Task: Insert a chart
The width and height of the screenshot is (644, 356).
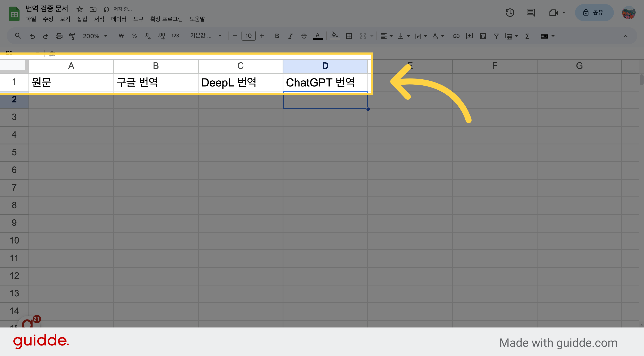Action: tap(483, 36)
